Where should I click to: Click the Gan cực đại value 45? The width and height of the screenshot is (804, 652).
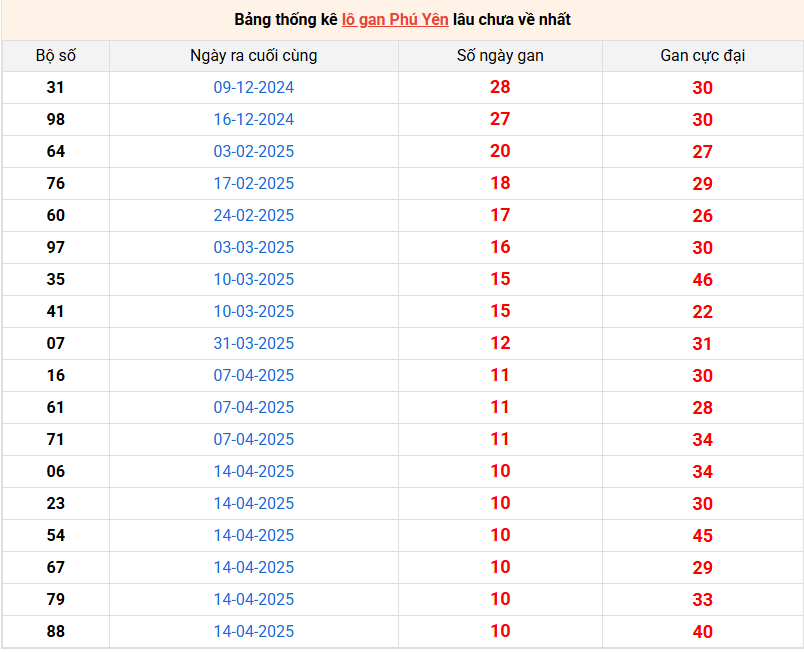tap(702, 536)
